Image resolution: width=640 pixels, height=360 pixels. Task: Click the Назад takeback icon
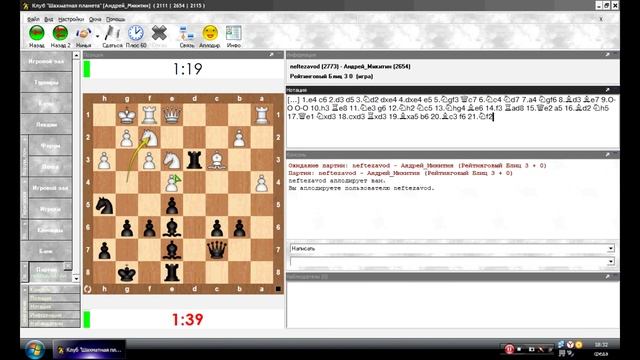click(36, 33)
